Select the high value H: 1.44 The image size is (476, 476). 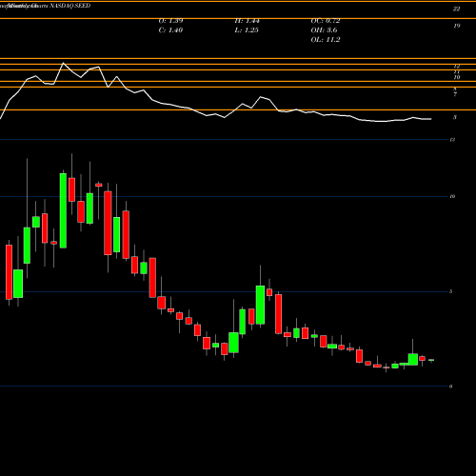[248, 21]
